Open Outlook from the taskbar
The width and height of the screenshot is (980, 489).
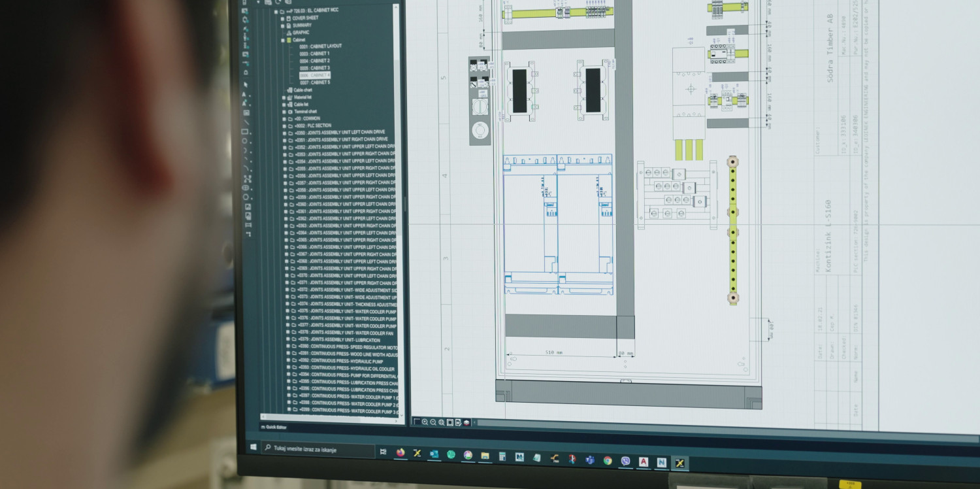click(434, 454)
